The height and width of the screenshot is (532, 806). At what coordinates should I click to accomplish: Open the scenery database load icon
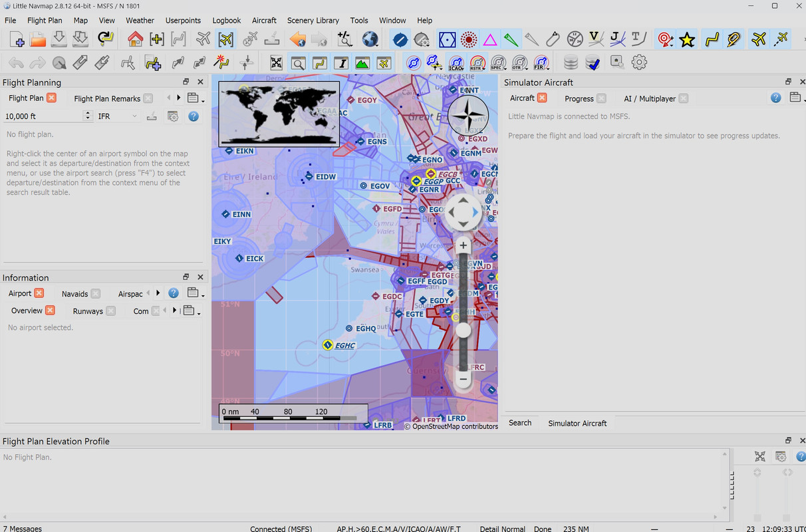pyautogui.click(x=571, y=63)
